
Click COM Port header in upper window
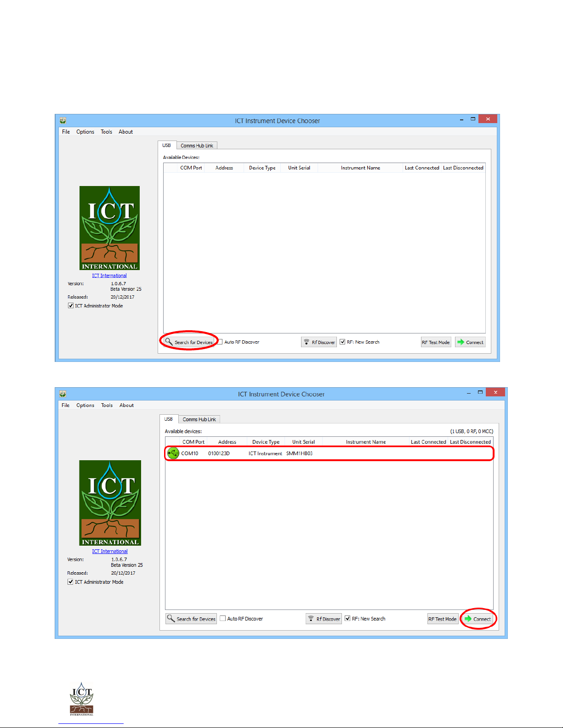tap(191, 168)
